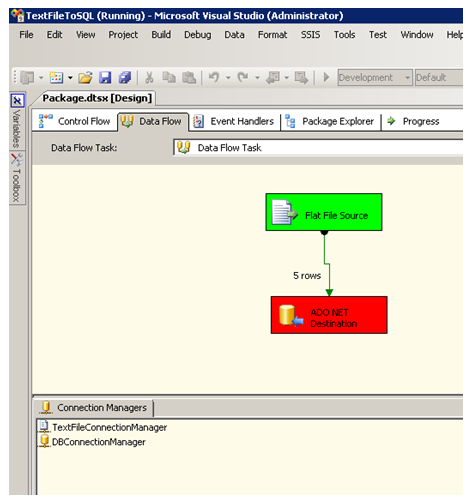Click the Start Debugging play icon
Screen dimensions: 475x501
(x=326, y=77)
